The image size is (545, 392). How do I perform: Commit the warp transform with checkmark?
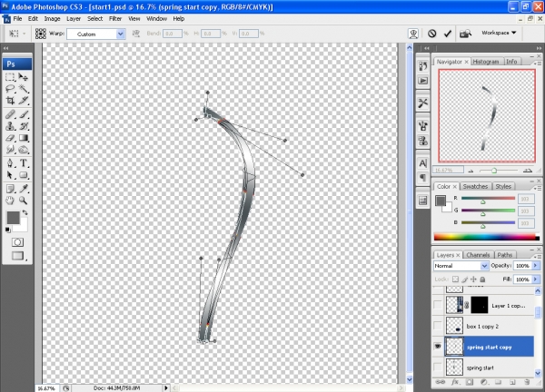447,34
